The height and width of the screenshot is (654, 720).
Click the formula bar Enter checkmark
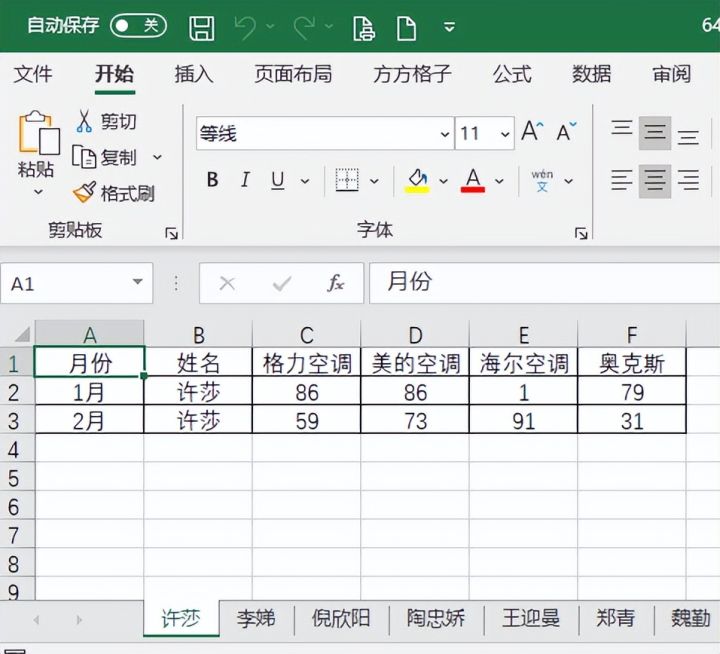[x=282, y=284]
